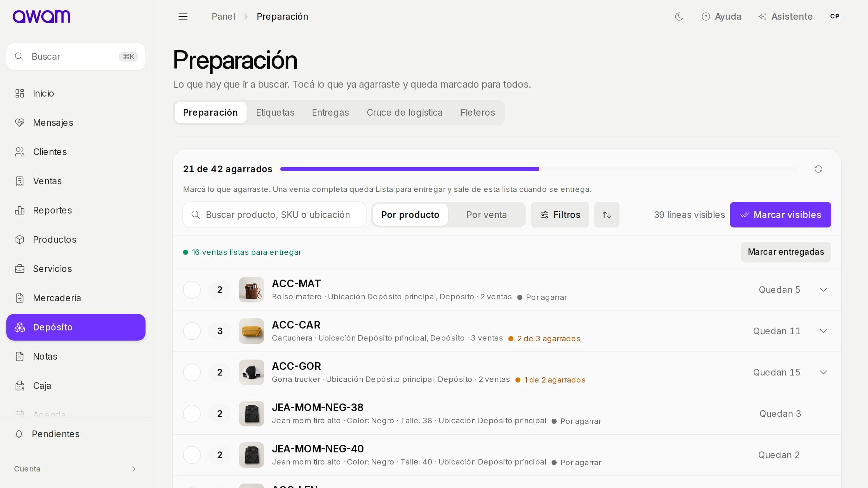Click Marcar visibles button
This screenshot has height=488, width=868.
coord(780,215)
